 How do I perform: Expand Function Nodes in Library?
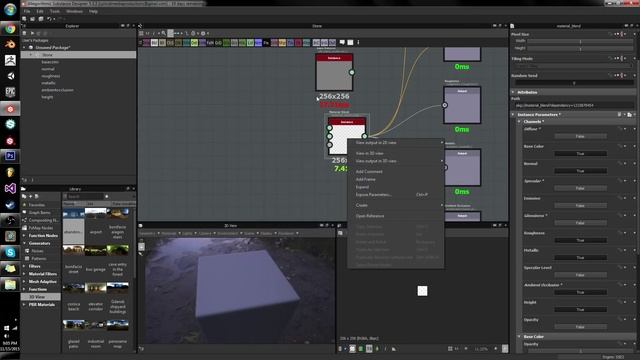tap(24, 236)
